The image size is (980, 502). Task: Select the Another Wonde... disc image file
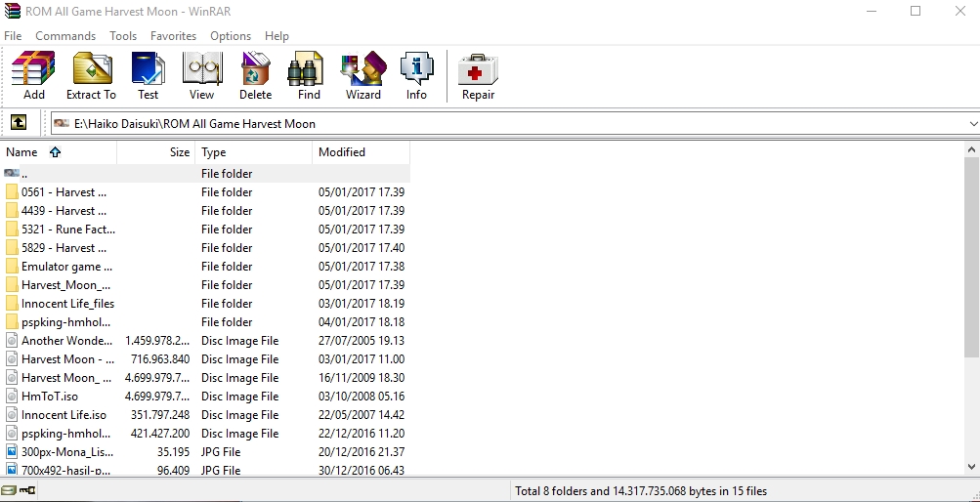pyautogui.click(x=206, y=340)
